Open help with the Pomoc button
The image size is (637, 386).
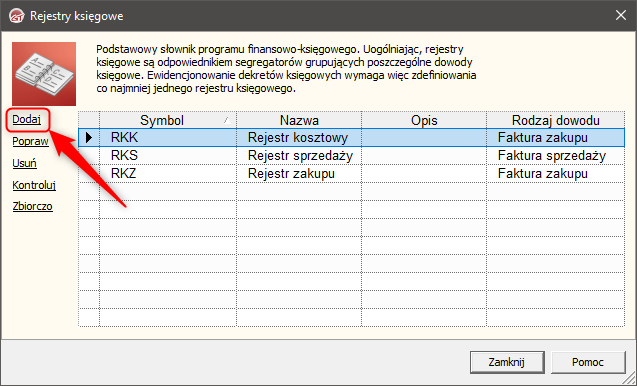coord(588,362)
